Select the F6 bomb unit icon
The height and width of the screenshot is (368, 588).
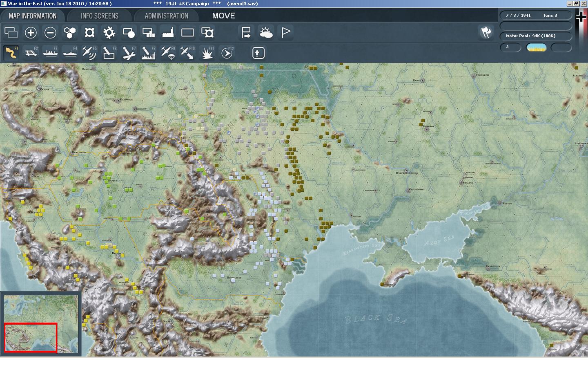[109, 53]
